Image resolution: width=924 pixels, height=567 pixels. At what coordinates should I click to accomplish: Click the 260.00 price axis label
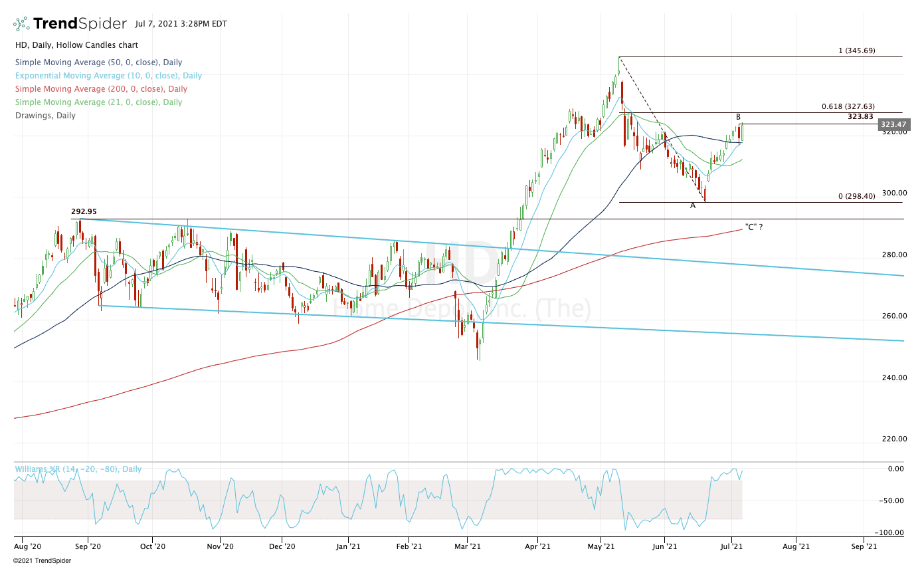894,316
